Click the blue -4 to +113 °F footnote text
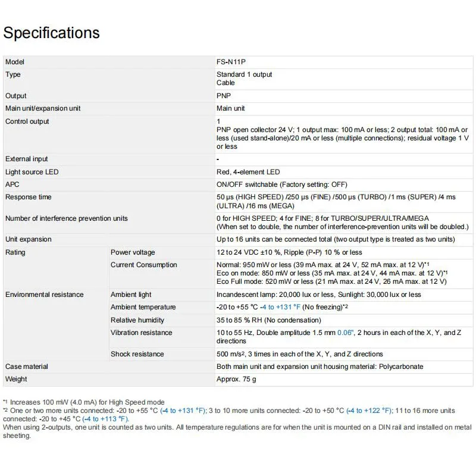The height and width of the screenshot is (476, 476). 106,419
